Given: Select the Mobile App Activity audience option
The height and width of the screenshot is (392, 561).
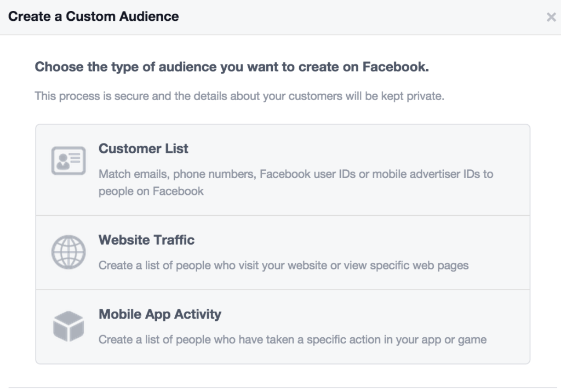Looking at the screenshot, I should click(285, 326).
